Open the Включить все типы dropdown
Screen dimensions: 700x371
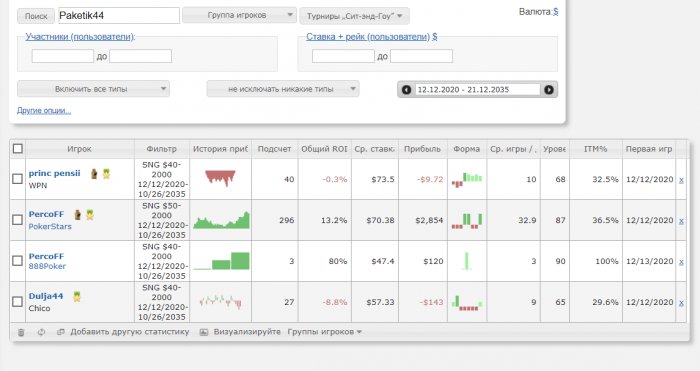[x=93, y=89]
